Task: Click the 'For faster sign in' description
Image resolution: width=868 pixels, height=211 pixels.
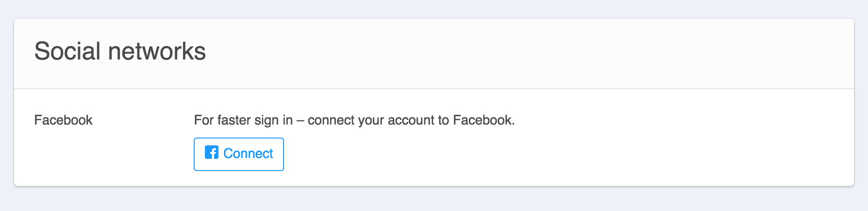Action: [354, 120]
